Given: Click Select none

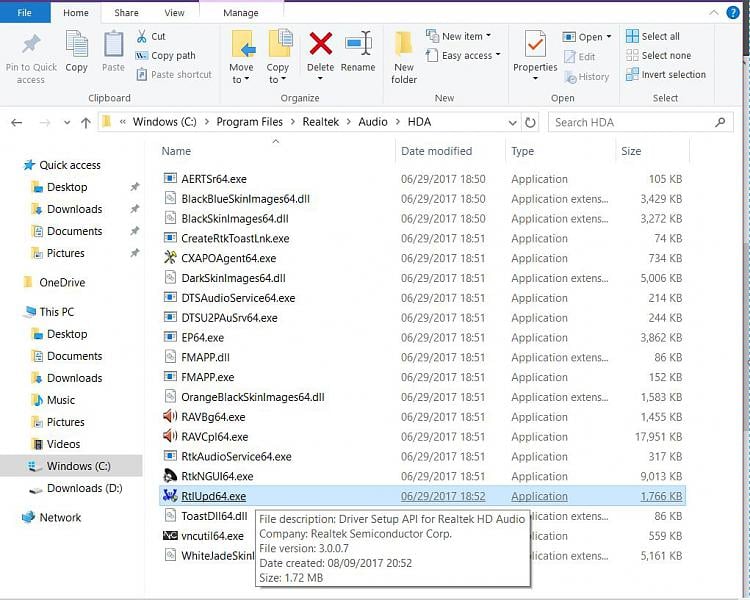Looking at the screenshot, I should [x=659, y=56].
